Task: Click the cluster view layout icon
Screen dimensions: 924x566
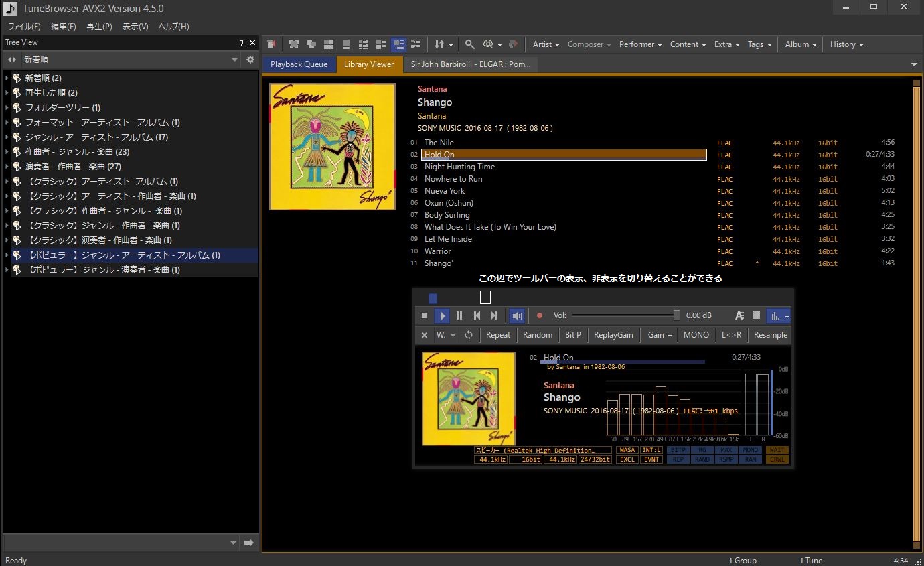Action: tap(294, 44)
